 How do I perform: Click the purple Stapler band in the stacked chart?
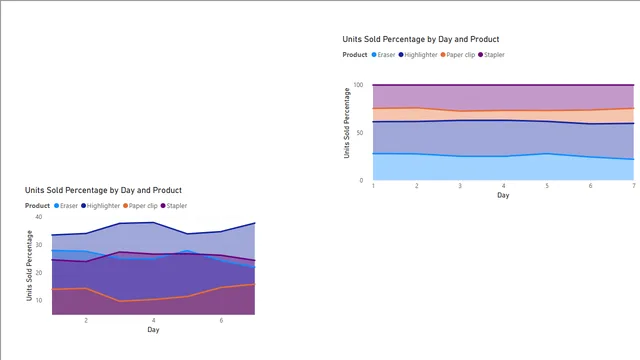pos(503,97)
